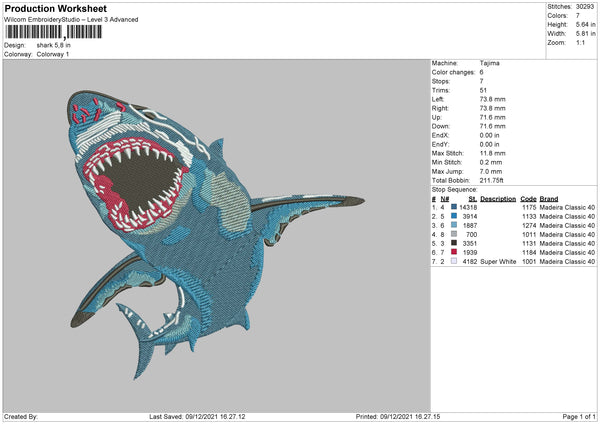Click the Production Worksheet title
This screenshot has width=600, height=424.
55,9
